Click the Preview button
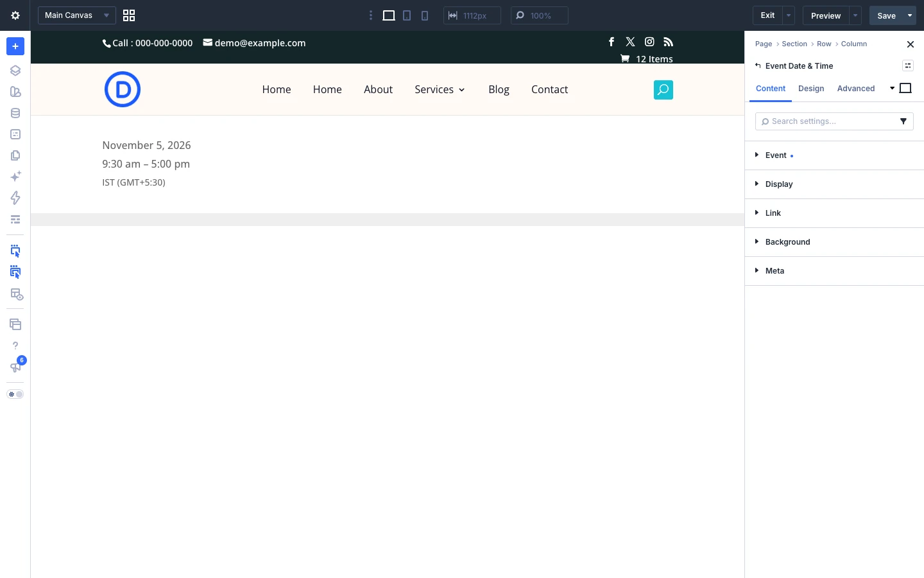This screenshot has height=578, width=924. pyautogui.click(x=826, y=15)
